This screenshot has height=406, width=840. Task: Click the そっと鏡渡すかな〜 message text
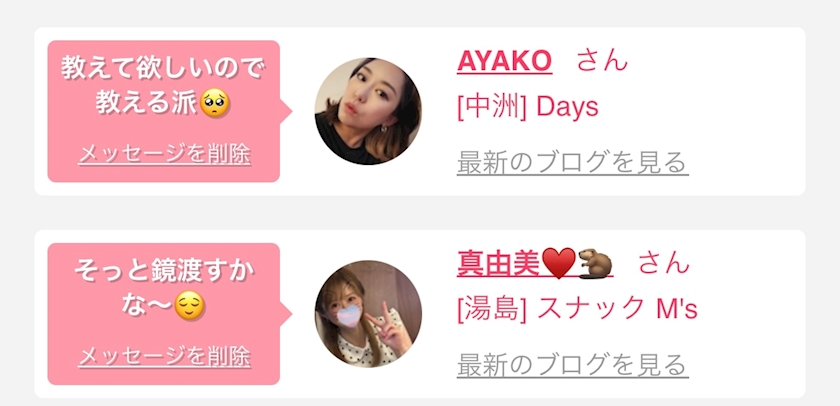[x=163, y=289]
